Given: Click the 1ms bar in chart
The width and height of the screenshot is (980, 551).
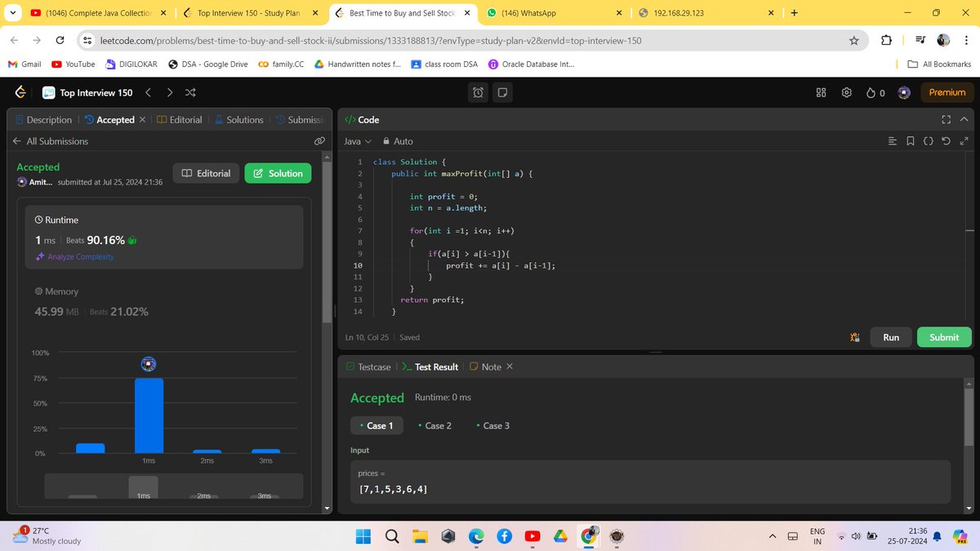Looking at the screenshot, I should (x=149, y=415).
